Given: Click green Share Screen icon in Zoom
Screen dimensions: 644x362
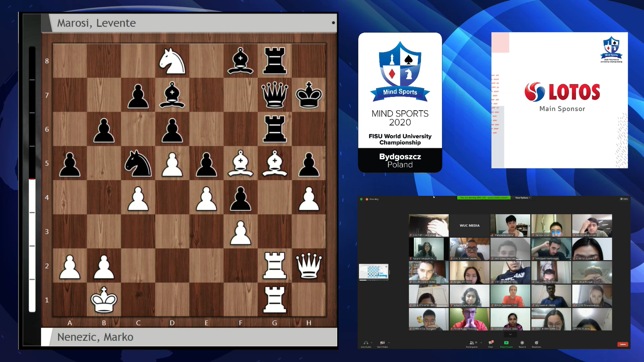Looking at the screenshot, I should coord(506,343).
